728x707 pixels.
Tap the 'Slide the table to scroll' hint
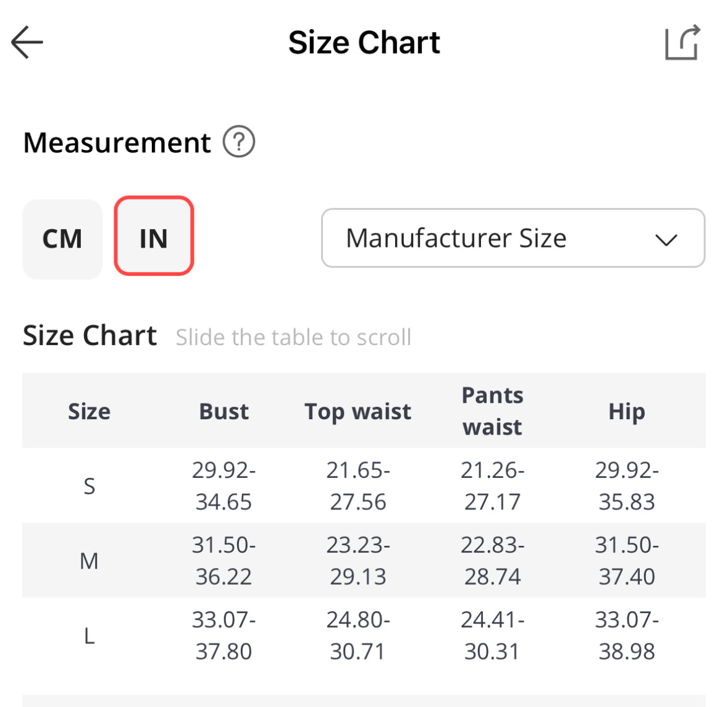point(293,337)
